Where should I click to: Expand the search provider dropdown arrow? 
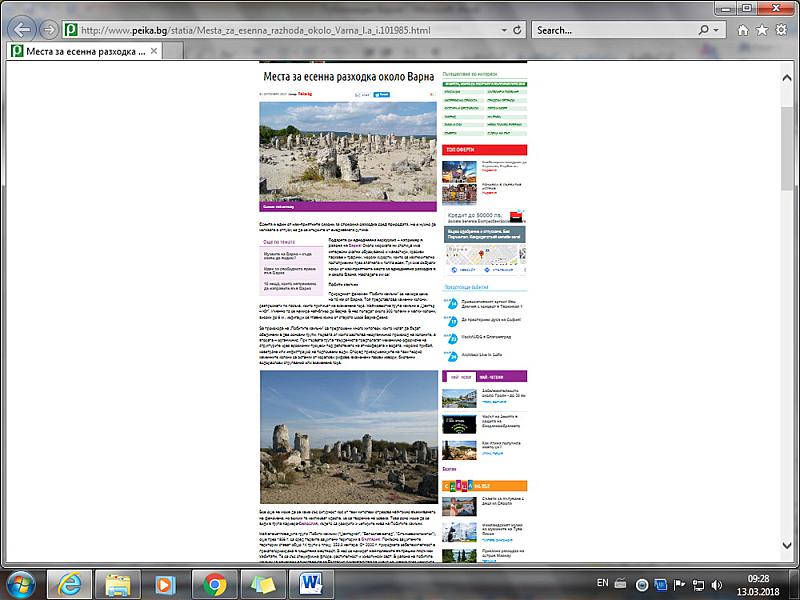pyautogui.click(x=717, y=30)
